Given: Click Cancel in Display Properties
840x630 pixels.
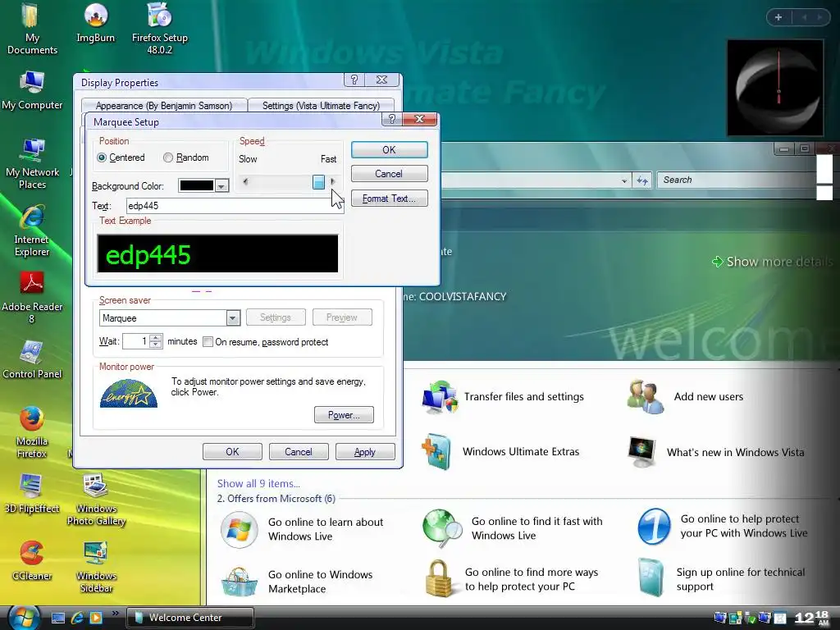Looking at the screenshot, I should 299,452.
